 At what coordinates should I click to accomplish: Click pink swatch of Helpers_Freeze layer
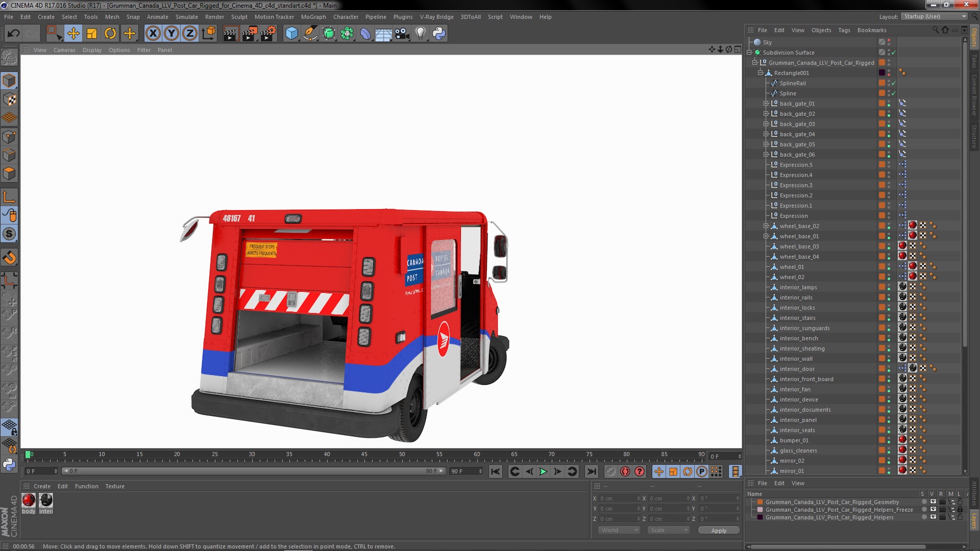760,510
